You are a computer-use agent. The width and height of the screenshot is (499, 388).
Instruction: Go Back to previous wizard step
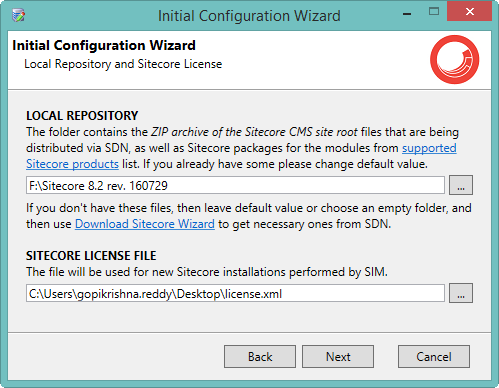[x=260, y=356]
